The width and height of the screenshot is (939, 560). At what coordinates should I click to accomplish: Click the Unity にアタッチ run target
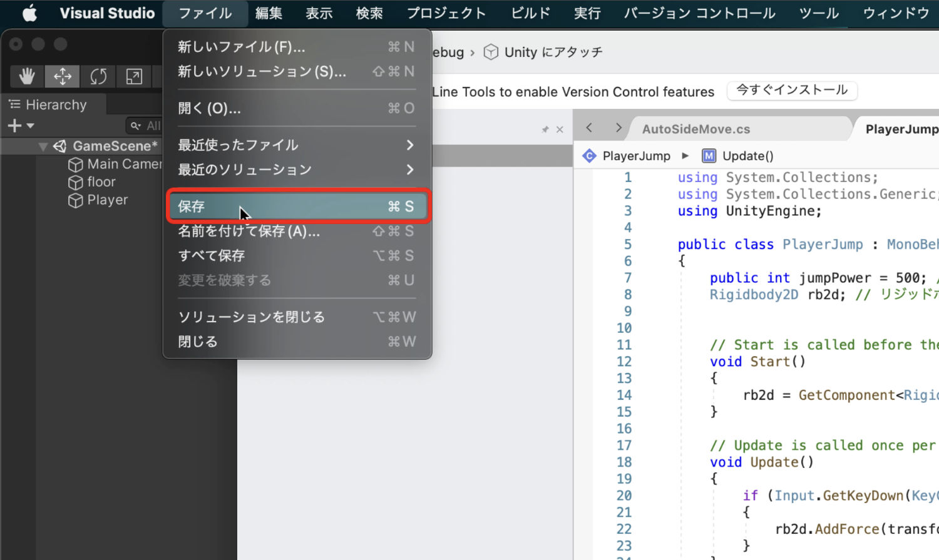coord(543,52)
